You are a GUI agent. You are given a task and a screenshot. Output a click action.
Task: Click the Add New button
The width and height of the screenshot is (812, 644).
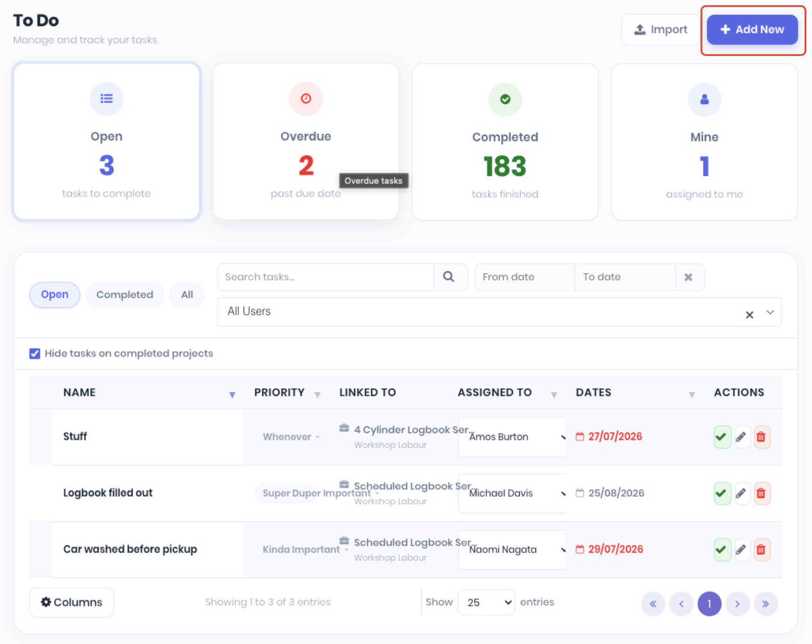point(752,29)
